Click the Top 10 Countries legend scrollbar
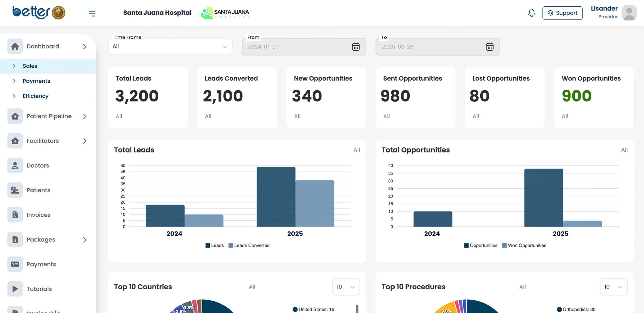 357,309
